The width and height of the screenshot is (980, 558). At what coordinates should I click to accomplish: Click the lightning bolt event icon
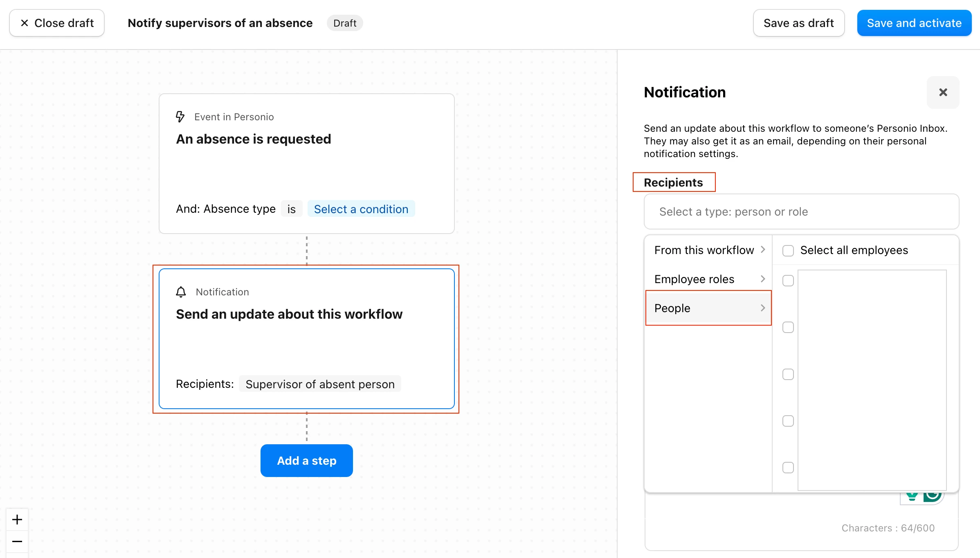click(180, 117)
